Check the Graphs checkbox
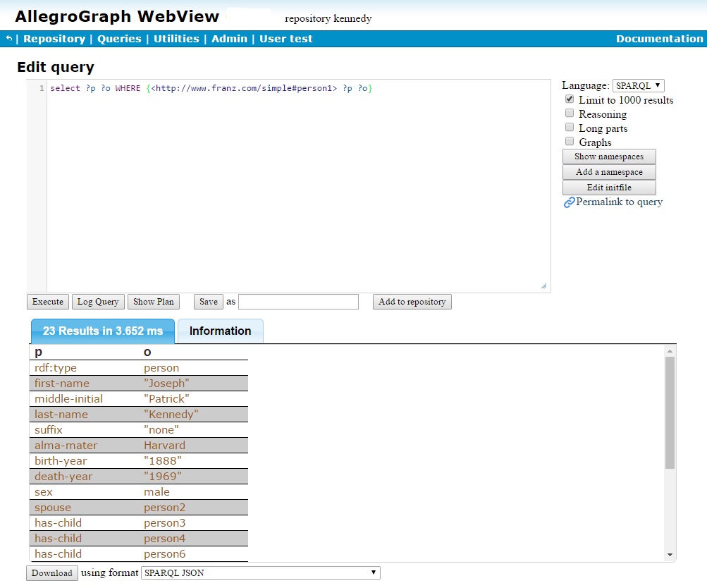This screenshot has width=707, height=588. coord(570,141)
